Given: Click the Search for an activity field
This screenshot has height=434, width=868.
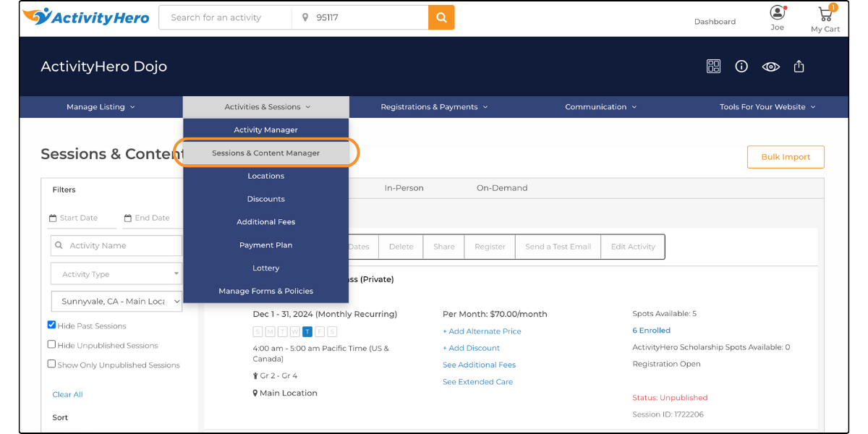Looking at the screenshot, I should click(x=226, y=17).
